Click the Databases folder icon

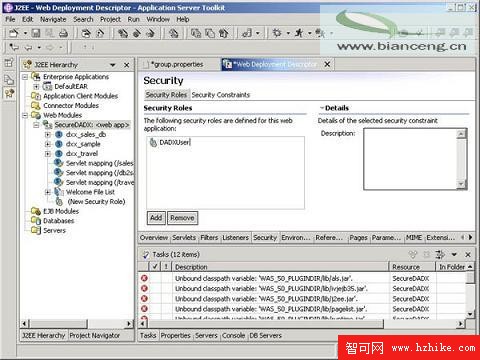pos(36,221)
